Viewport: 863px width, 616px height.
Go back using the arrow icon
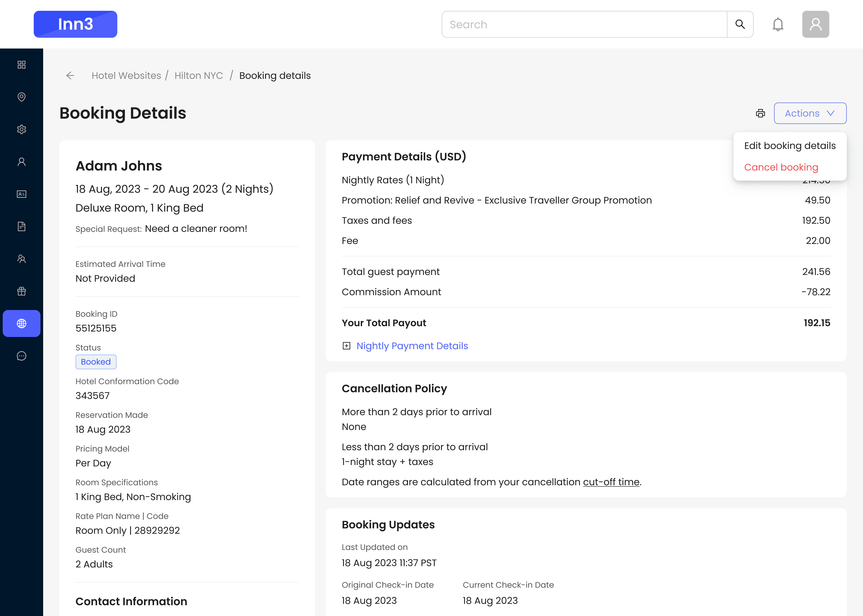click(70, 76)
